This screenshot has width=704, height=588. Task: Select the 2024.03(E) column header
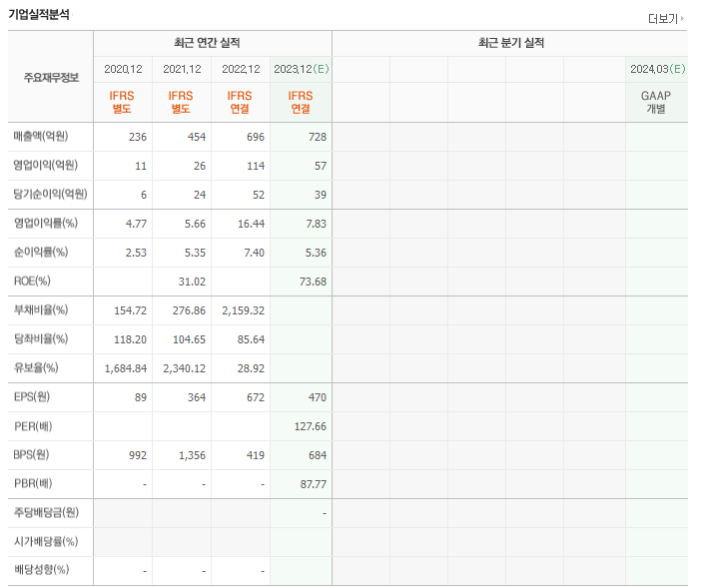point(658,69)
